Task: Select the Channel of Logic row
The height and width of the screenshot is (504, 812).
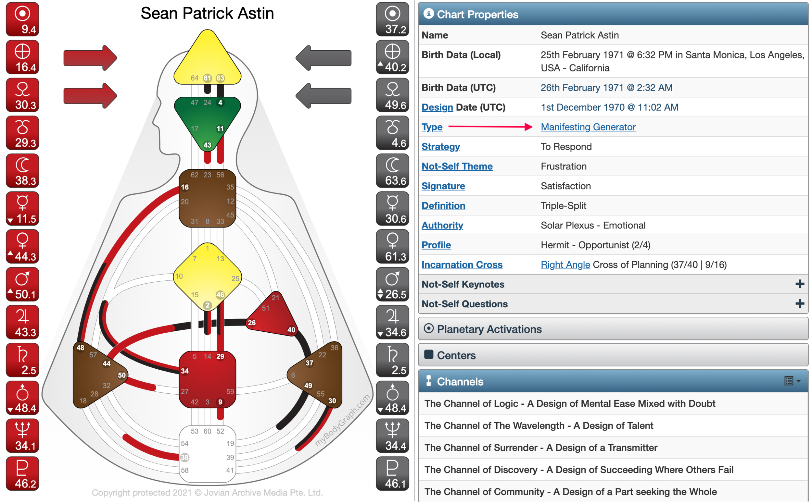Action: (x=613, y=404)
